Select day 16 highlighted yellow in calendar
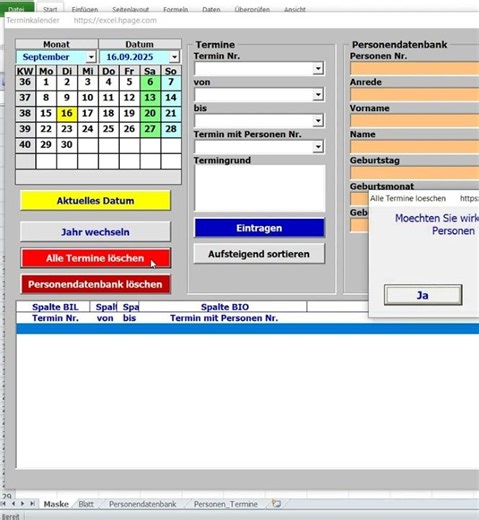The image size is (479, 520). 67,113
